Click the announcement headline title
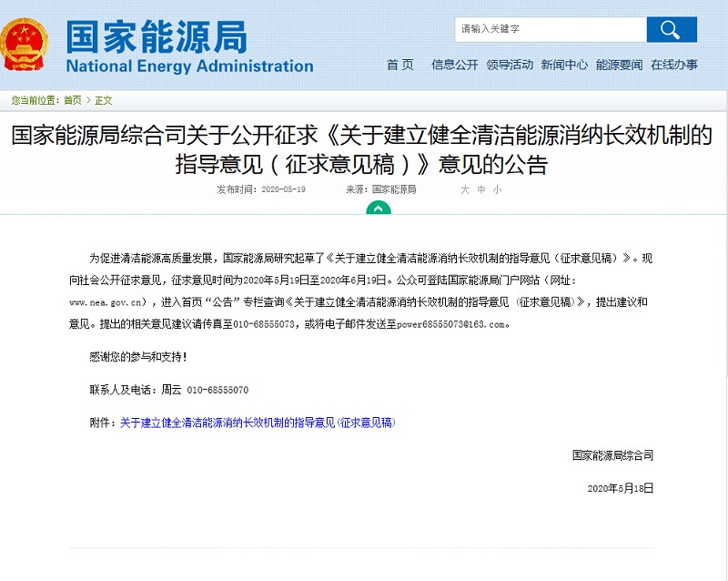Viewport: 728px width, 581px height. (362, 151)
